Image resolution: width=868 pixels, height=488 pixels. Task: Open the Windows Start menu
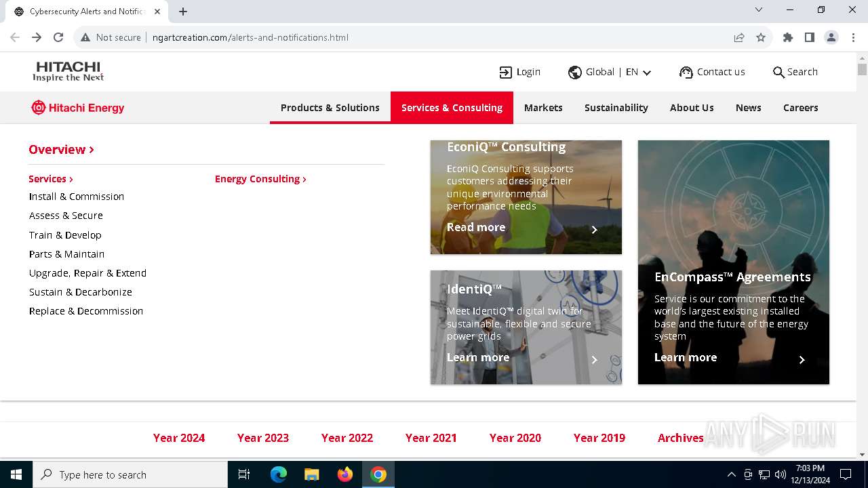(16, 474)
